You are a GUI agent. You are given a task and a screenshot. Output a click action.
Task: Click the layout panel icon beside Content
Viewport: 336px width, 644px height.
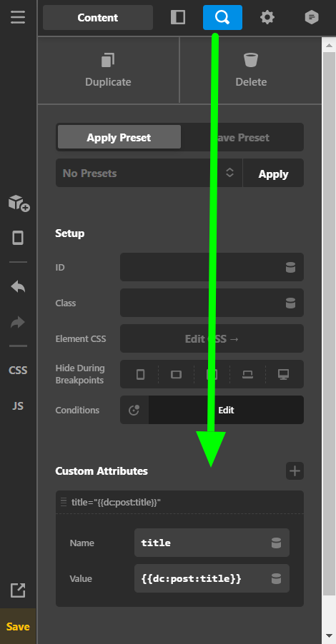click(x=178, y=17)
